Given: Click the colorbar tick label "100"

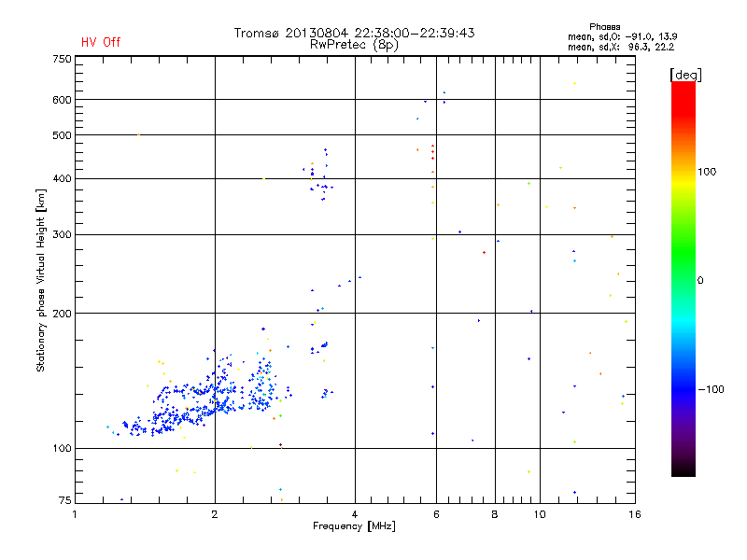Looking at the screenshot, I should tap(707, 172).
